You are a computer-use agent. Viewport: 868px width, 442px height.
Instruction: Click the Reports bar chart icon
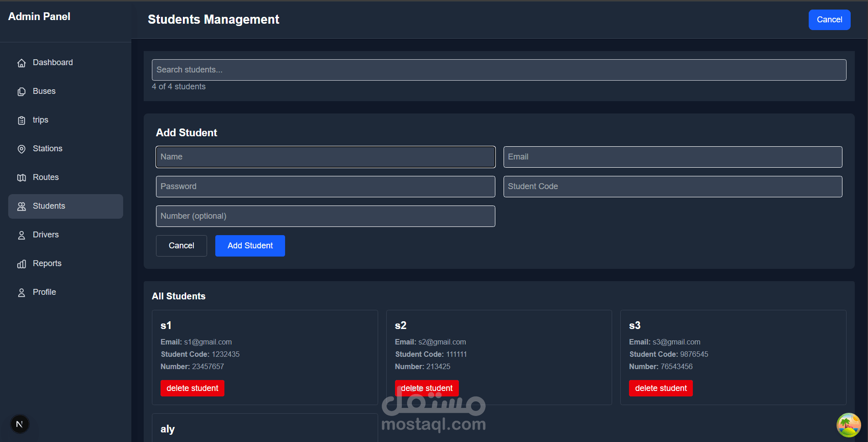click(x=21, y=264)
